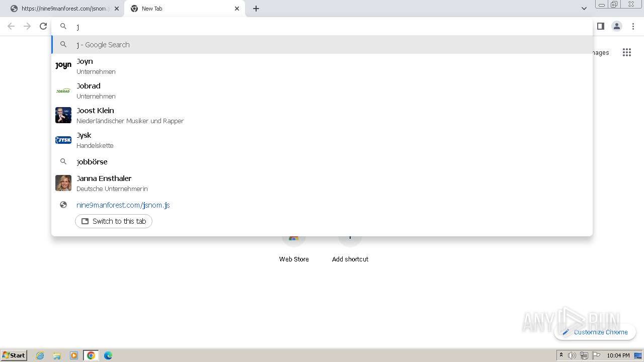The height and width of the screenshot is (362, 644).
Task: Click the Chrome taskbar icon
Action: tap(91, 355)
